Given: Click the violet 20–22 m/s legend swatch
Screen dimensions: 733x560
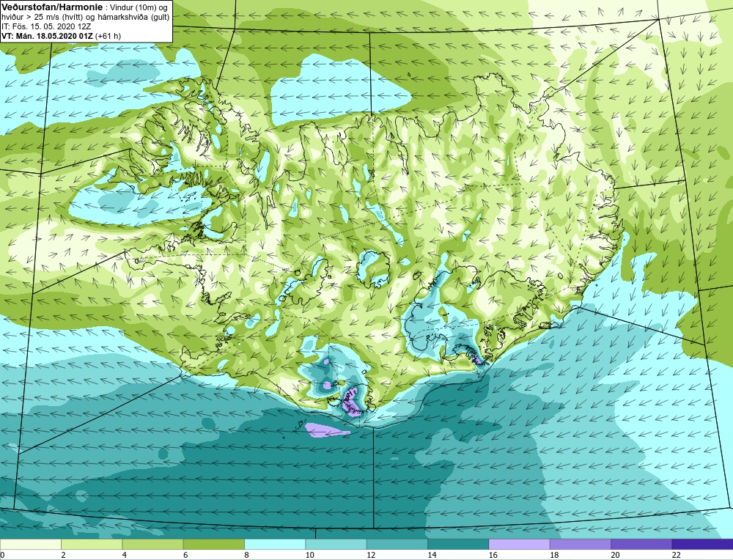Looking at the screenshot, I should [641, 544].
